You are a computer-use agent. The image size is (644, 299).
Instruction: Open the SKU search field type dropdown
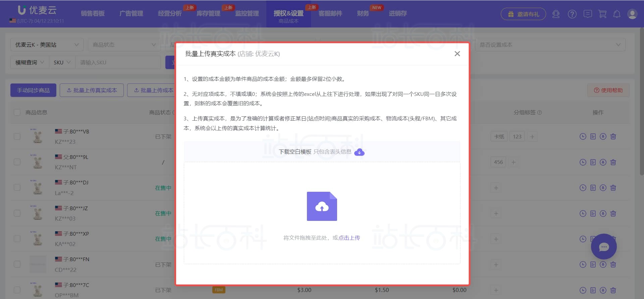pos(62,62)
